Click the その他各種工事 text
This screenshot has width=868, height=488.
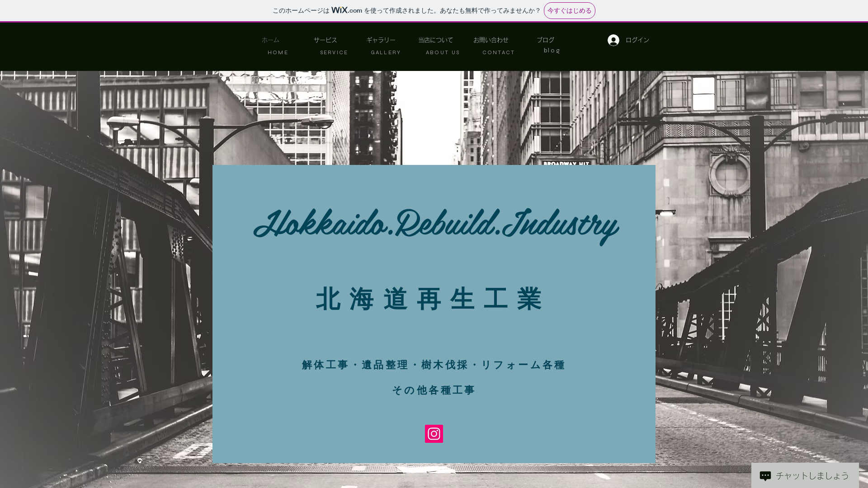click(433, 390)
